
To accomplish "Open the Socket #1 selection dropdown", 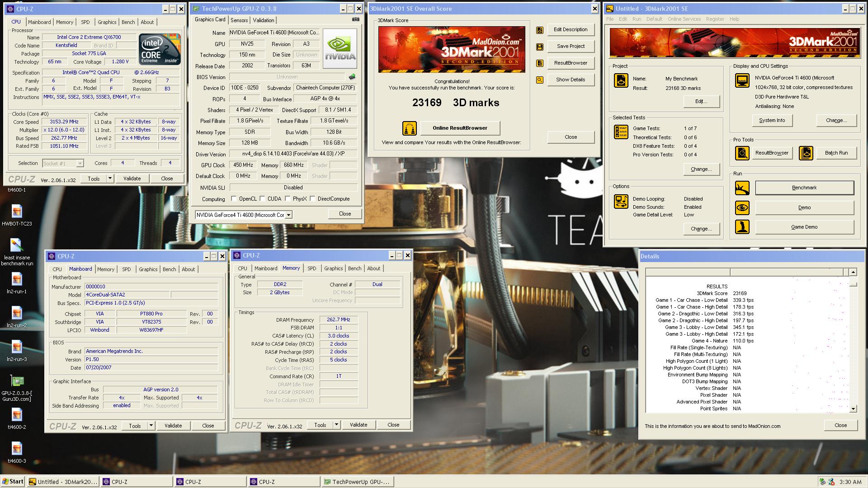I will (x=80, y=164).
